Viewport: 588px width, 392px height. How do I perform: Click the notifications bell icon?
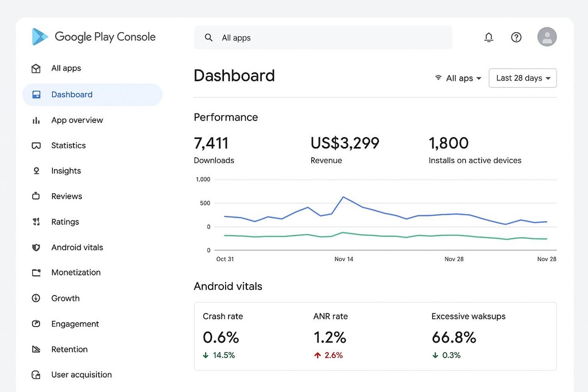[489, 37]
